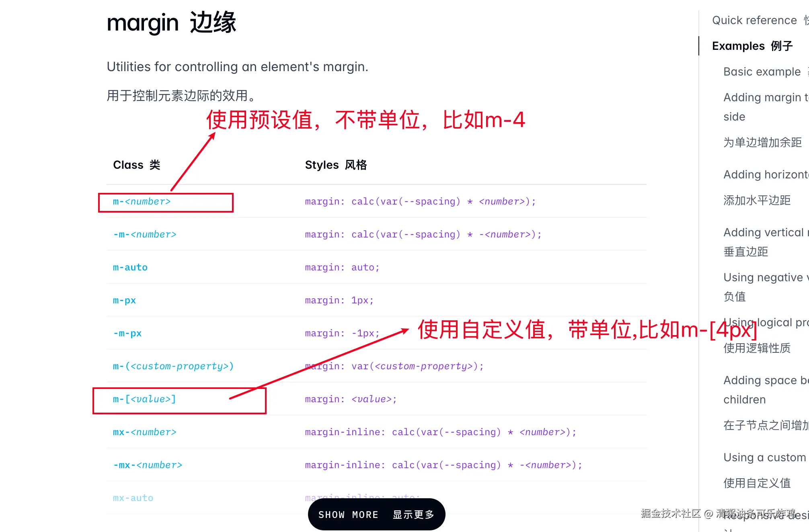Click the m-<number> class cell
This screenshot has height=532, width=809.
(x=142, y=201)
